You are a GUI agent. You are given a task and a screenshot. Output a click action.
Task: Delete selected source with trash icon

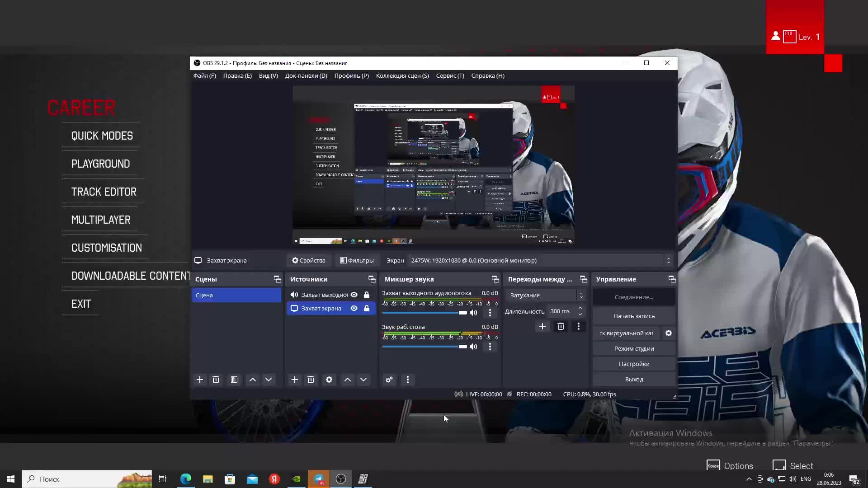pyautogui.click(x=311, y=380)
